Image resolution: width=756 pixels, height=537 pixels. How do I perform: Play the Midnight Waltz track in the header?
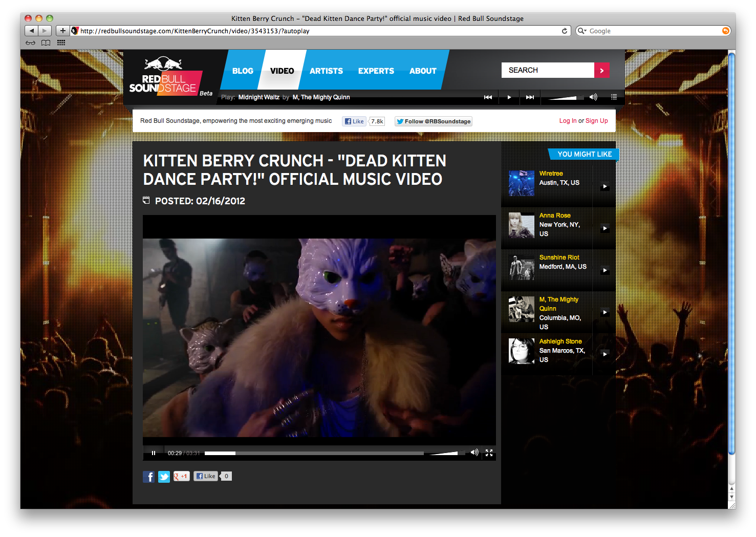[509, 97]
